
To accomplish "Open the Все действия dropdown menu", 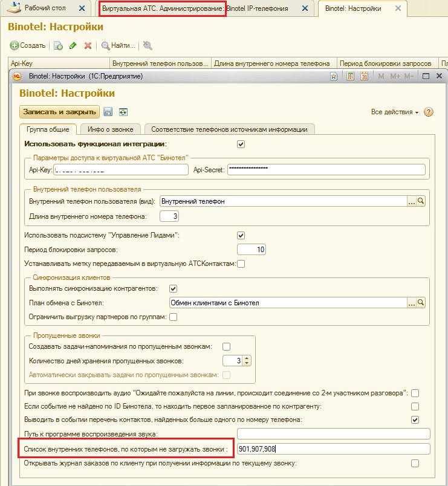I will coord(395,112).
